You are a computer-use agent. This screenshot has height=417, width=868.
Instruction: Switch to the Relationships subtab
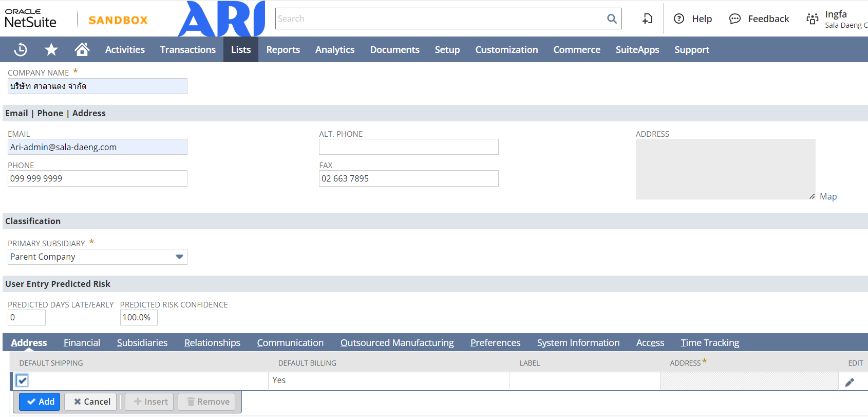tap(212, 342)
